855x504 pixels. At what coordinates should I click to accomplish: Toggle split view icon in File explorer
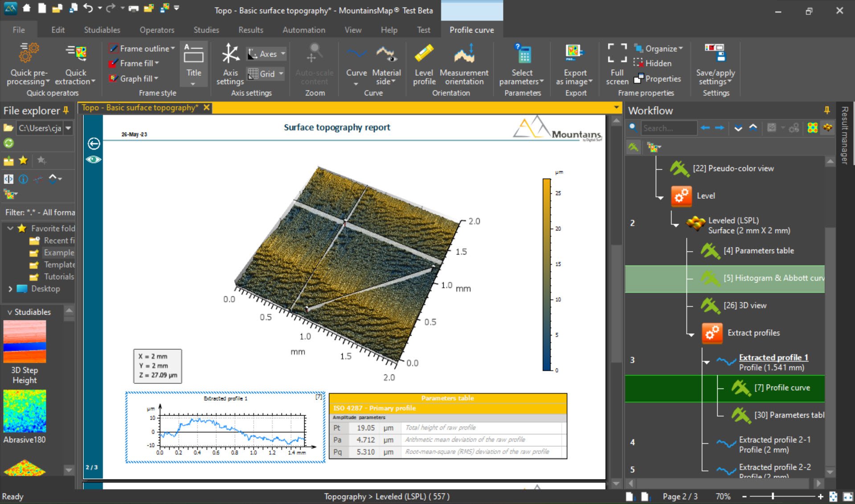8,179
